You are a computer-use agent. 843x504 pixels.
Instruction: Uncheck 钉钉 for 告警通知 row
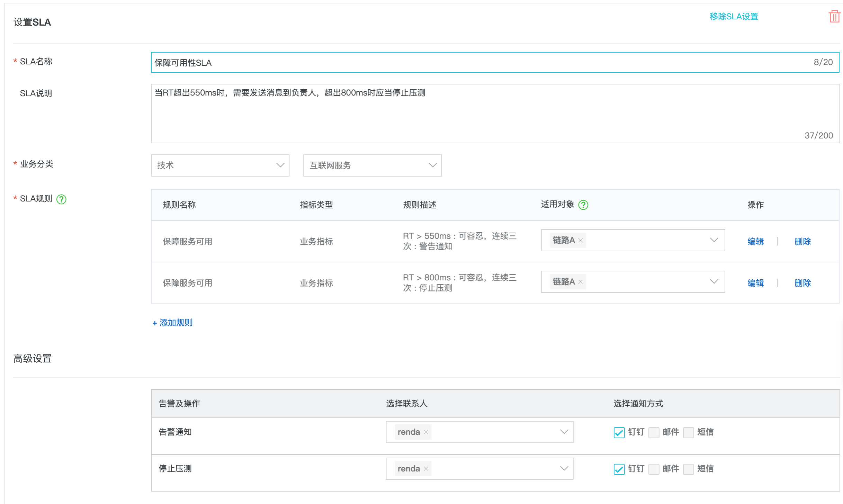coord(619,433)
